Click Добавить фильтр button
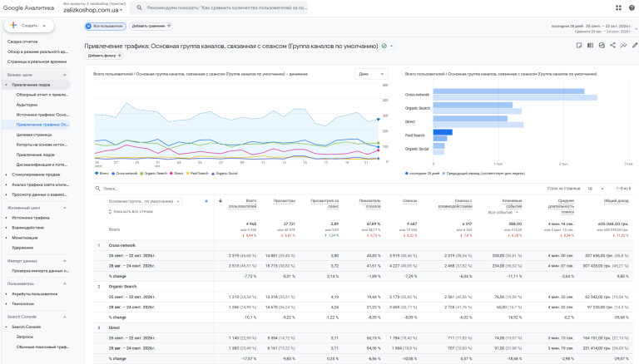This screenshot has height=364, width=639. (x=104, y=56)
